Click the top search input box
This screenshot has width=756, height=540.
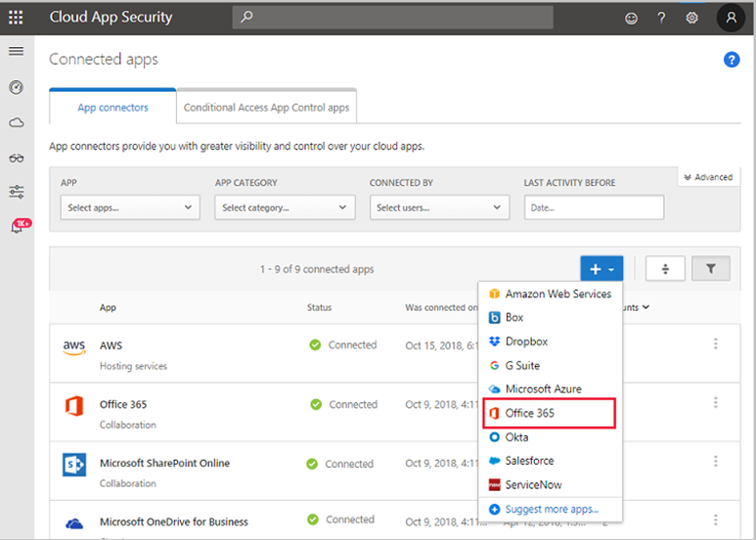(392, 18)
